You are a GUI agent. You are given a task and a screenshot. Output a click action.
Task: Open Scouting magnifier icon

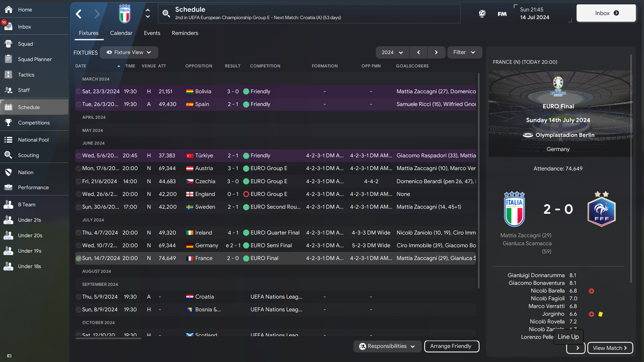tap(9, 155)
